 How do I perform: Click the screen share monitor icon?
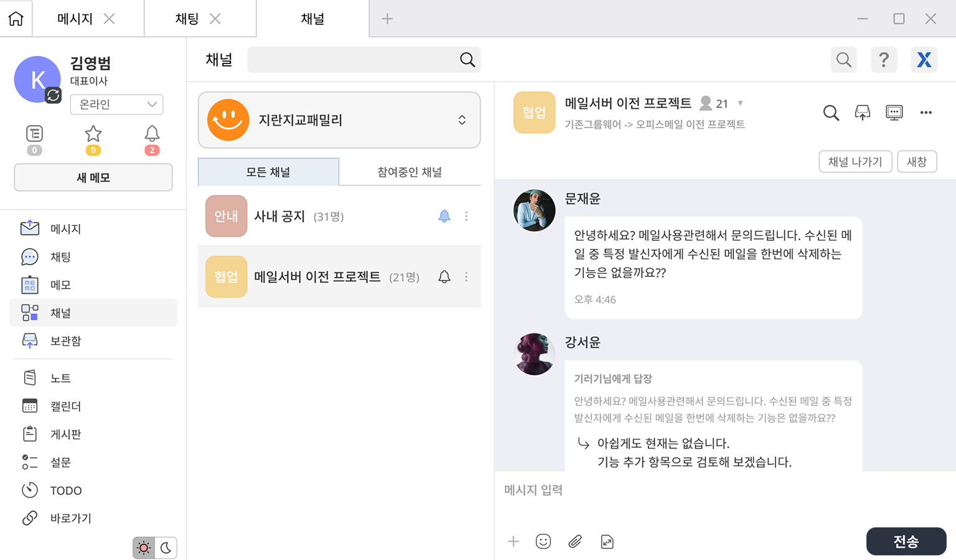click(x=894, y=112)
